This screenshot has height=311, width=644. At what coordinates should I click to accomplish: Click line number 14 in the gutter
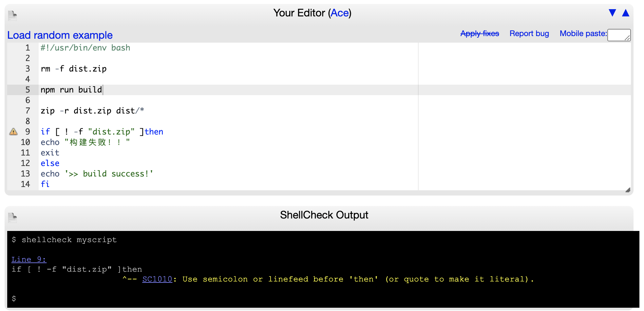(x=25, y=184)
